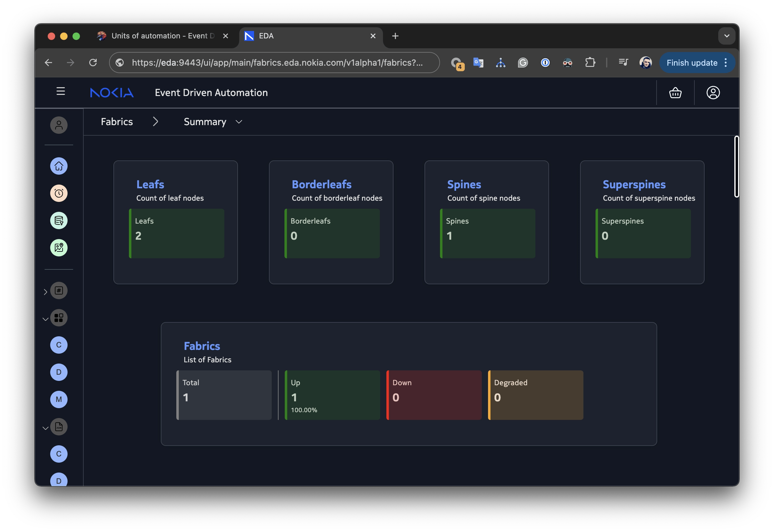Click the grey user avatar in sidebar
This screenshot has height=532, width=774.
(59, 125)
